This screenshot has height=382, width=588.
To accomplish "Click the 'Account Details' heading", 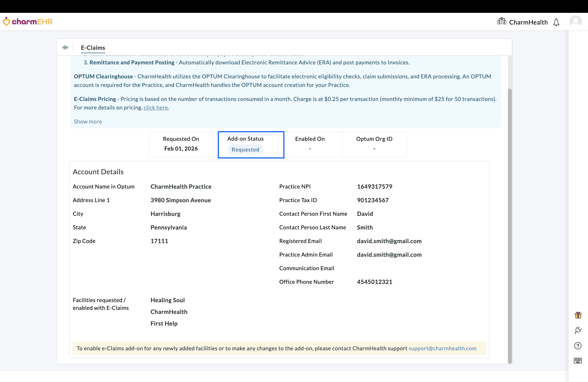I will tap(98, 172).
